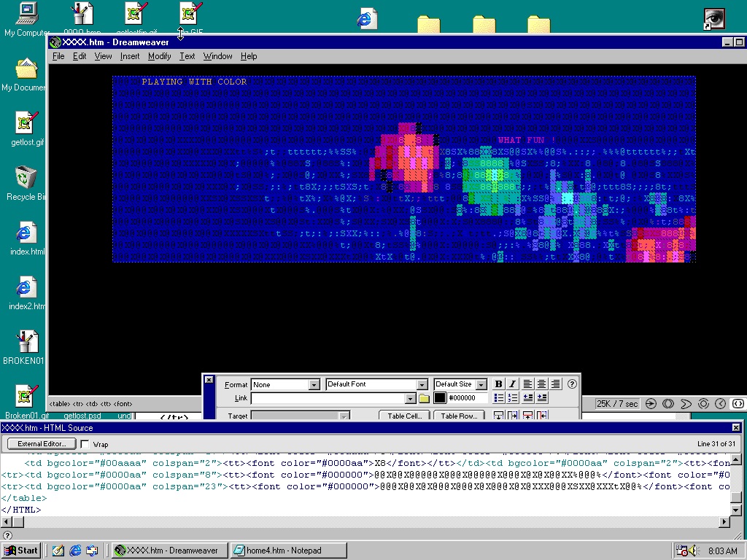Click the 'Line 31 of 31' indicator
This screenshot has width=747, height=560.
click(716, 444)
